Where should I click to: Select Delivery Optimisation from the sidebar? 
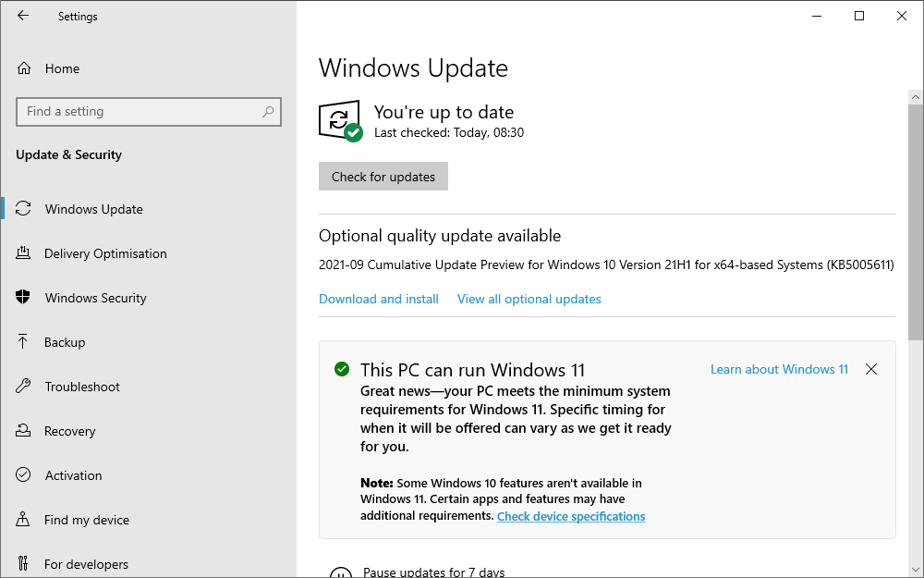(105, 253)
